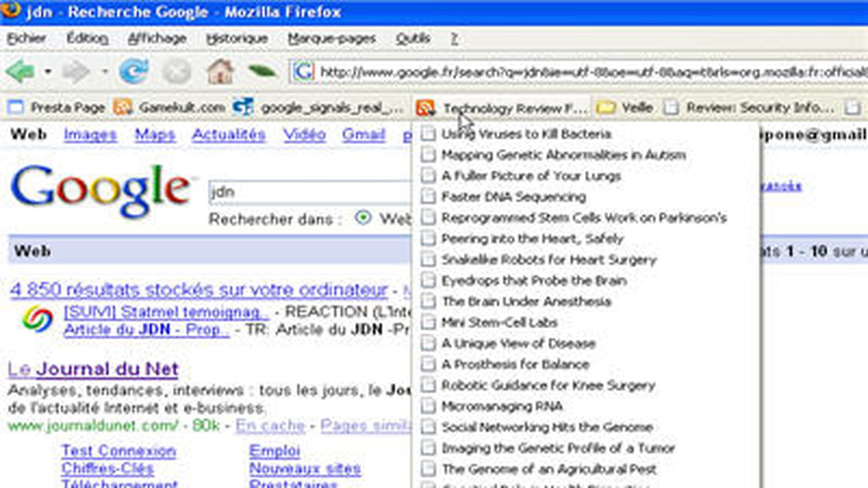Click the Firefox icon in title bar
The width and height of the screenshot is (868, 488).
click(x=10, y=10)
